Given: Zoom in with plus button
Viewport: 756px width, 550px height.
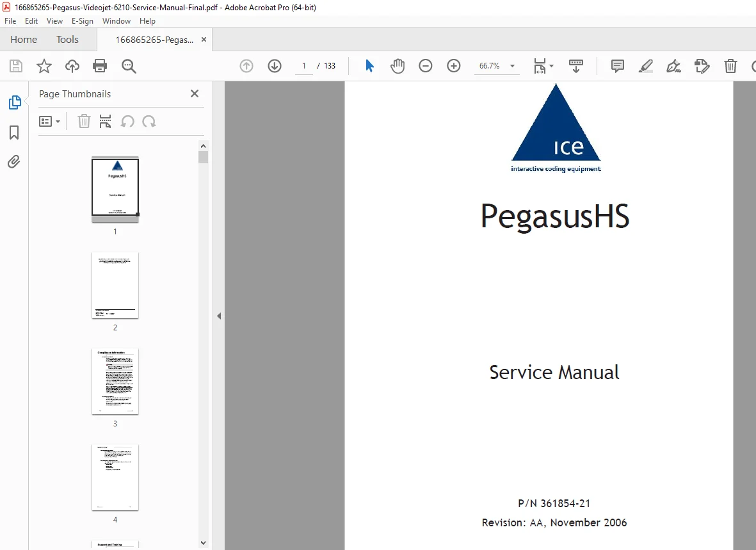Looking at the screenshot, I should [x=454, y=66].
